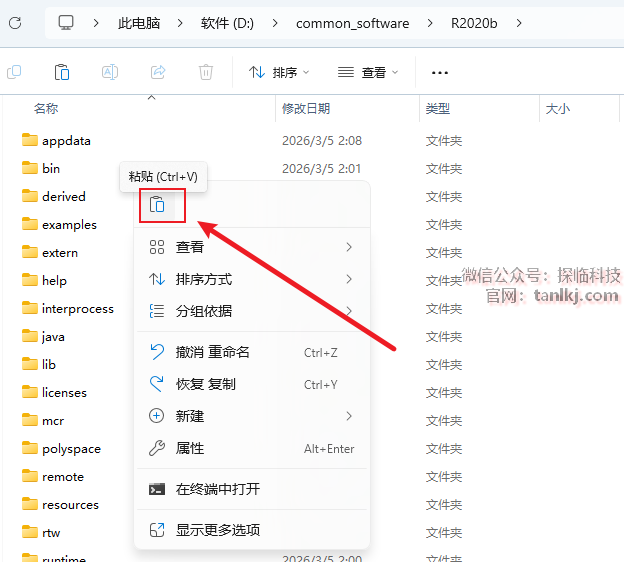Click the toolbar Share icon

tap(158, 72)
